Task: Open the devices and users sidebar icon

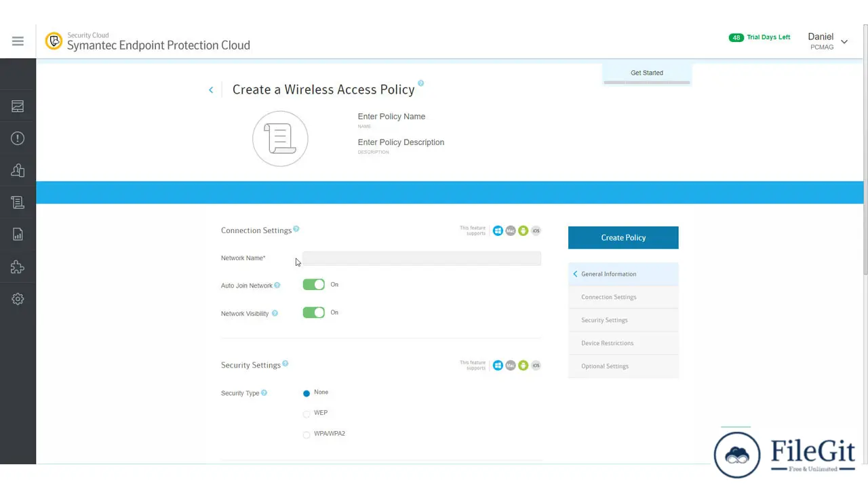Action: [18, 170]
